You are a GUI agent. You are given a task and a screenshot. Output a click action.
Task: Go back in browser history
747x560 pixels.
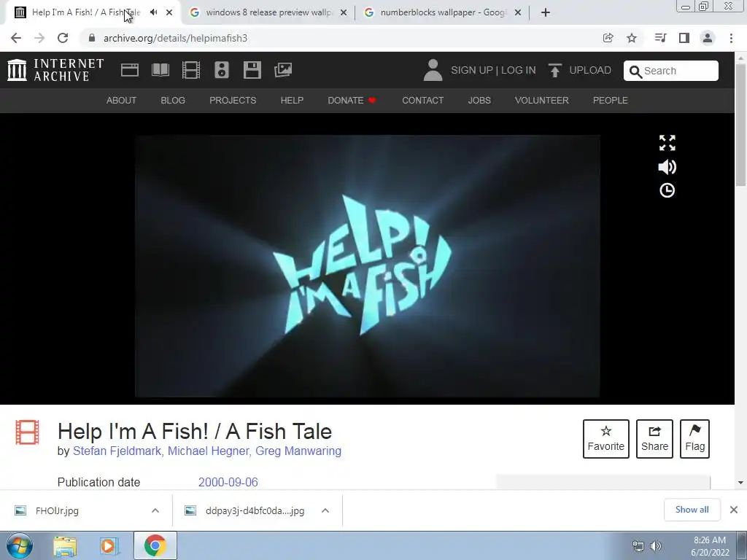pos(16,38)
